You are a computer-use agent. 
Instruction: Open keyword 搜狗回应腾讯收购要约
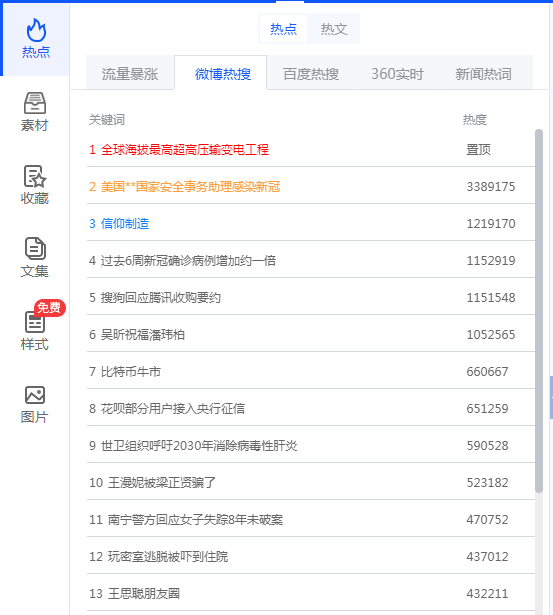point(160,298)
